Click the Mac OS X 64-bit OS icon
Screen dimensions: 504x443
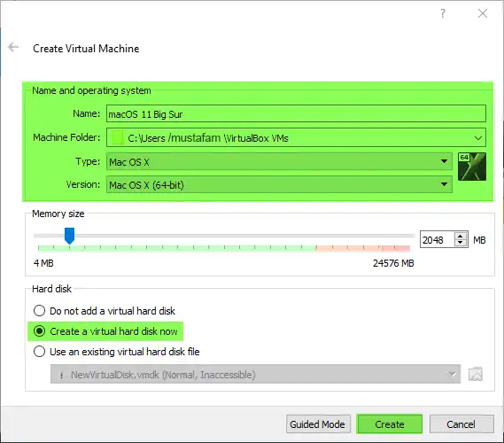[472, 167]
